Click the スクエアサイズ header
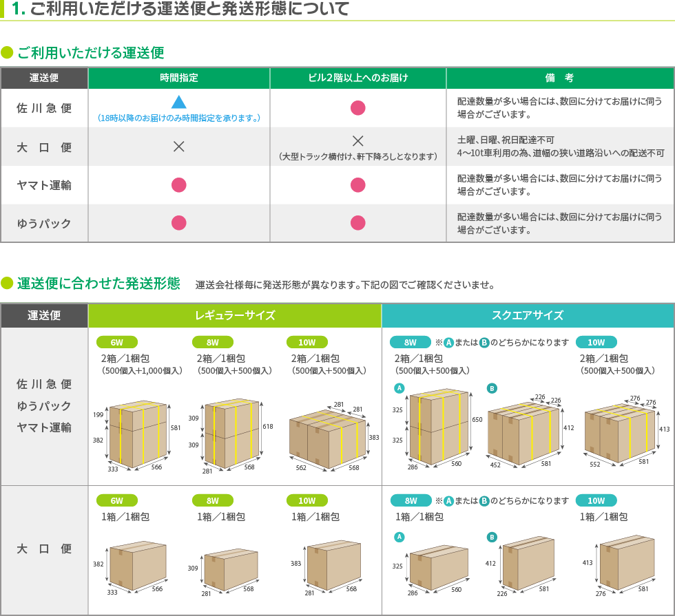 [528, 315]
